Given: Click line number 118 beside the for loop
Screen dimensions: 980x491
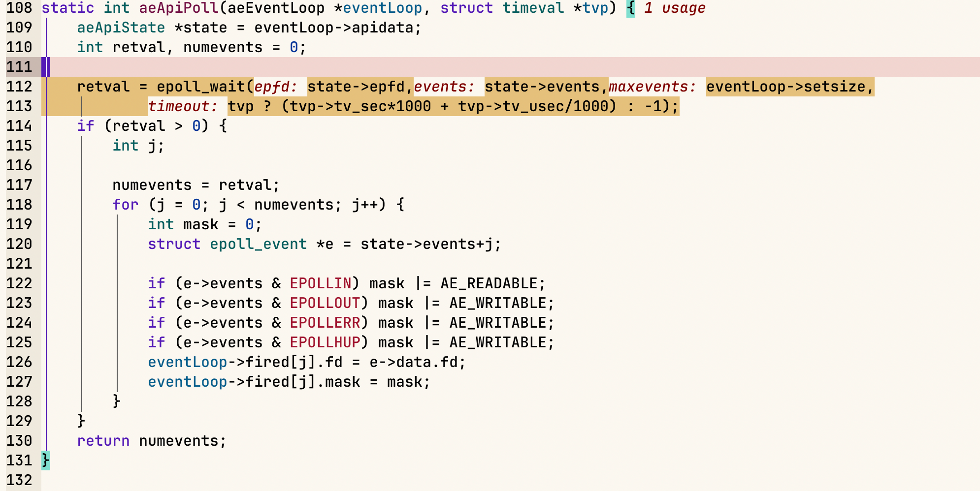Looking at the screenshot, I should pyautogui.click(x=19, y=205).
